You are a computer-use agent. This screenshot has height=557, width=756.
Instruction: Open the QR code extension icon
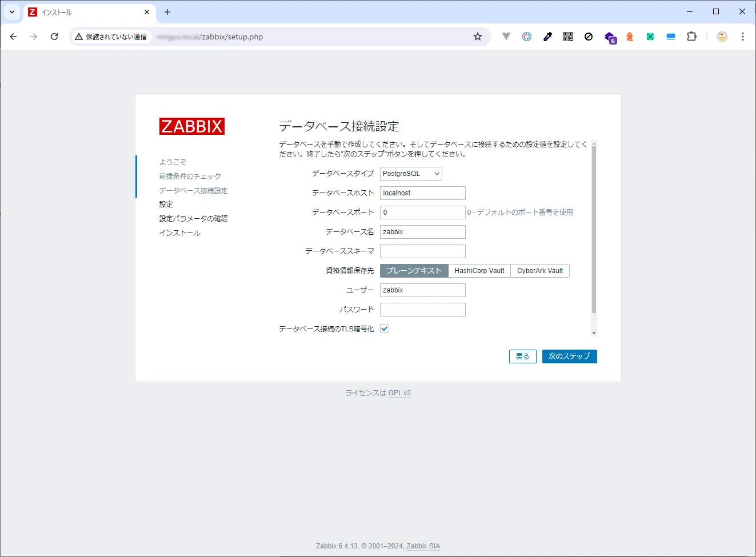(568, 37)
